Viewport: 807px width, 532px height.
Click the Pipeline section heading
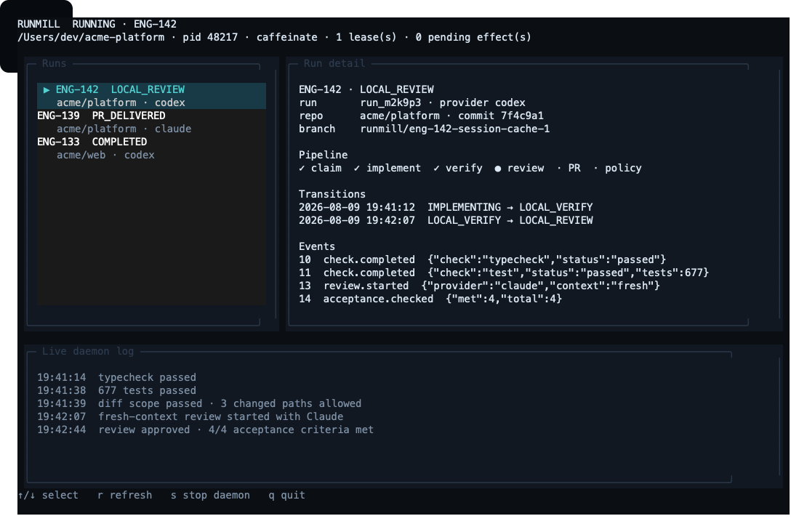click(x=324, y=155)
